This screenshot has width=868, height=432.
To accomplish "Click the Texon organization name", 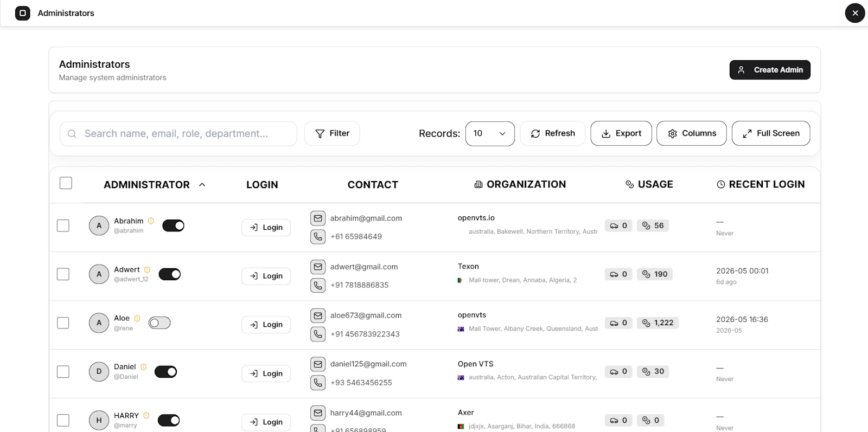I will click(x=468, y=267).
